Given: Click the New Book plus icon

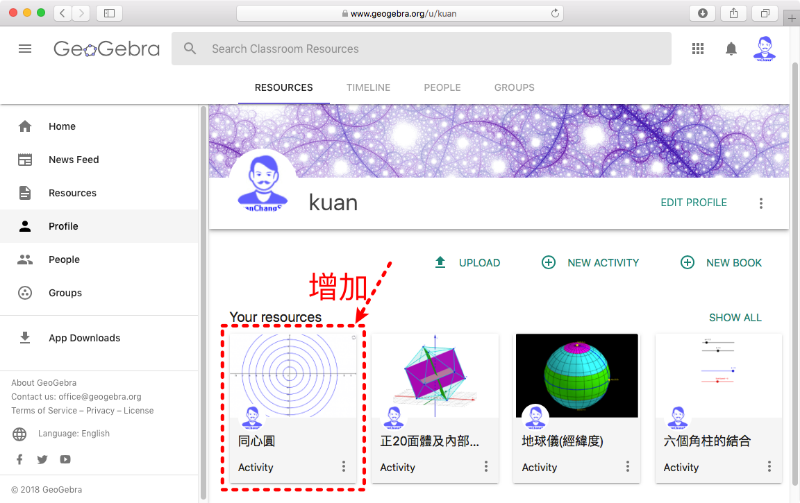Looking at the screenshot, I should coord(687,262).
